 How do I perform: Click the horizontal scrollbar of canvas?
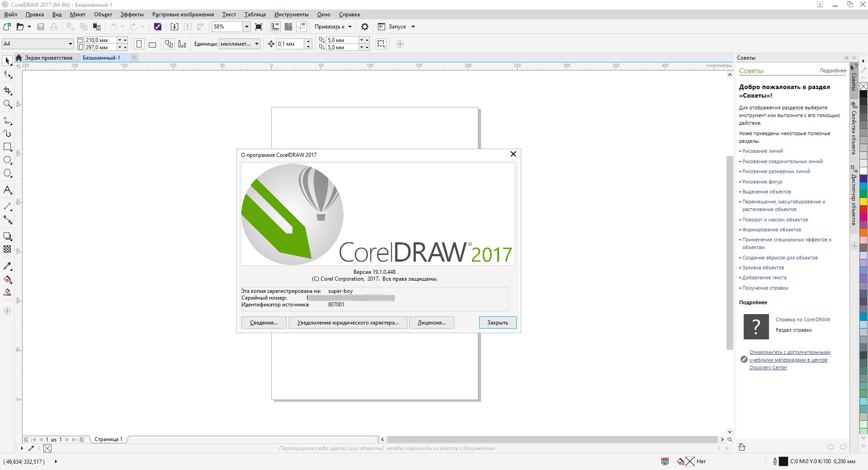click(x=552, y=439)
